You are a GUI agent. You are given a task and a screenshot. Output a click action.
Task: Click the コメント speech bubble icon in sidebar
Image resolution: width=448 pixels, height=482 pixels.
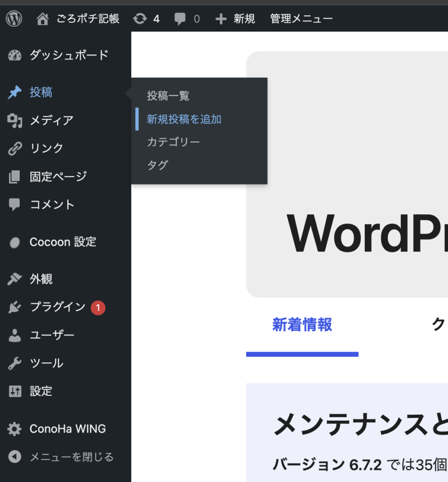coord(15,205)
